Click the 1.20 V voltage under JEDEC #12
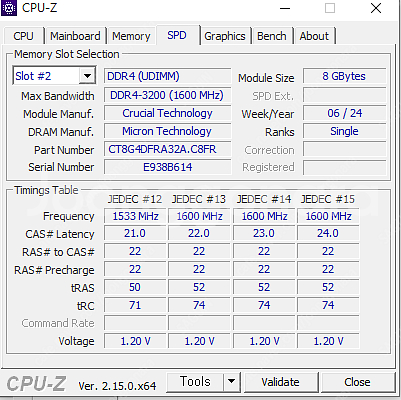401x400 pixels. [135, 341]
